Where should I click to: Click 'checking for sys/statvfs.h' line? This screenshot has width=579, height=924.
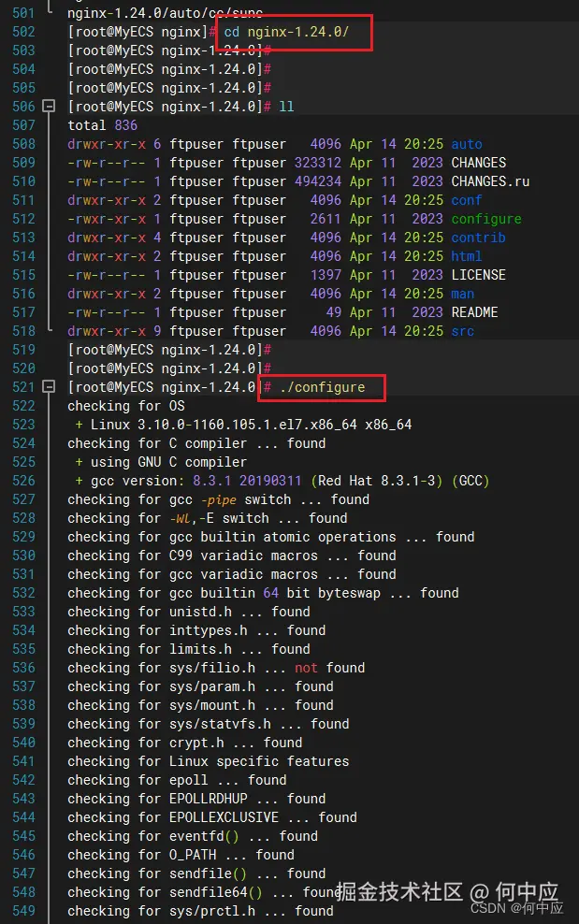click(x=209, y=724)
